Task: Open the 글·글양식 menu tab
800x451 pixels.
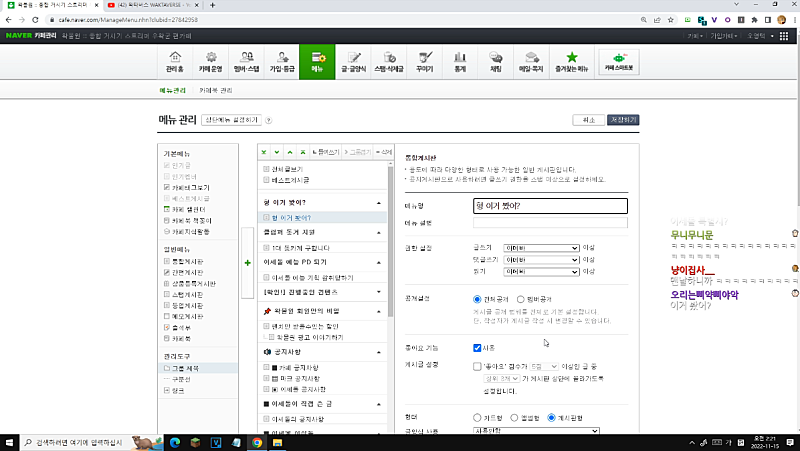Action: tap(355, 62)
